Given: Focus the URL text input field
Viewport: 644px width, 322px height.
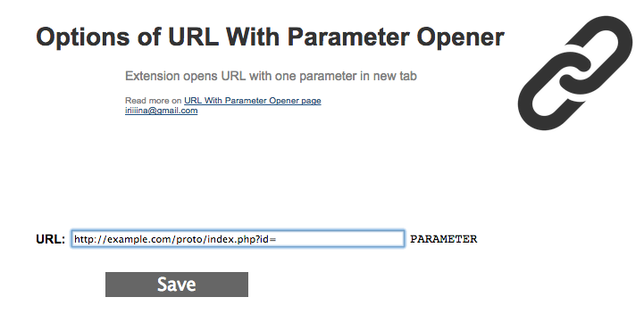Looking at the screenshot, I should 238,239.
